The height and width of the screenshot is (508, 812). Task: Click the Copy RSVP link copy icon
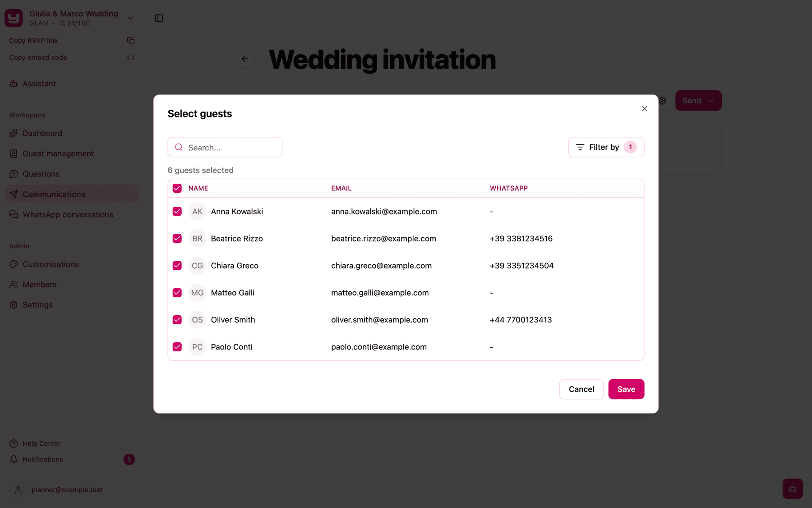131,41
